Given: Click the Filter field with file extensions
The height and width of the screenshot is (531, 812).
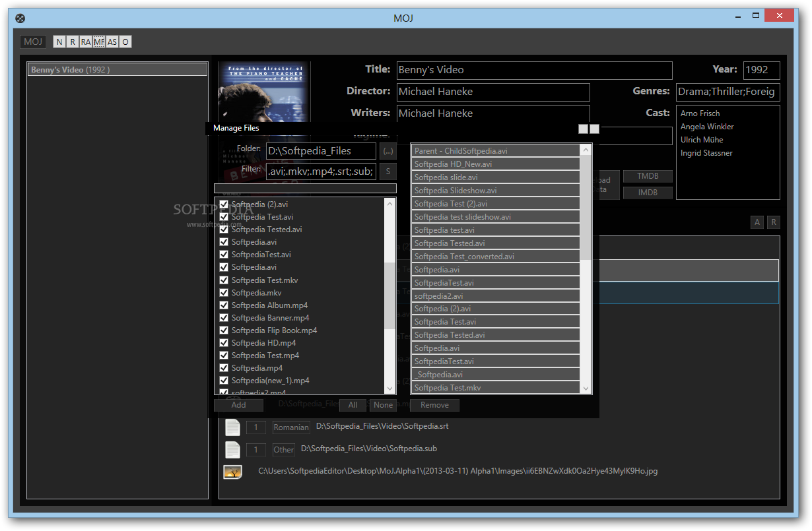Looking at the screenshot, I should coord(321,172).
